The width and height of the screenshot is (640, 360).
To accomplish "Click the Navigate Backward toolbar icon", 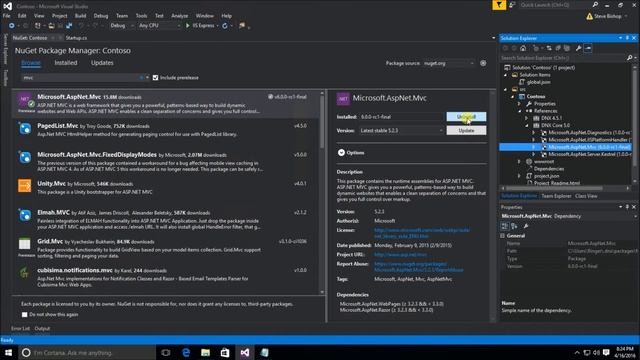I will (x=11, y=26).
